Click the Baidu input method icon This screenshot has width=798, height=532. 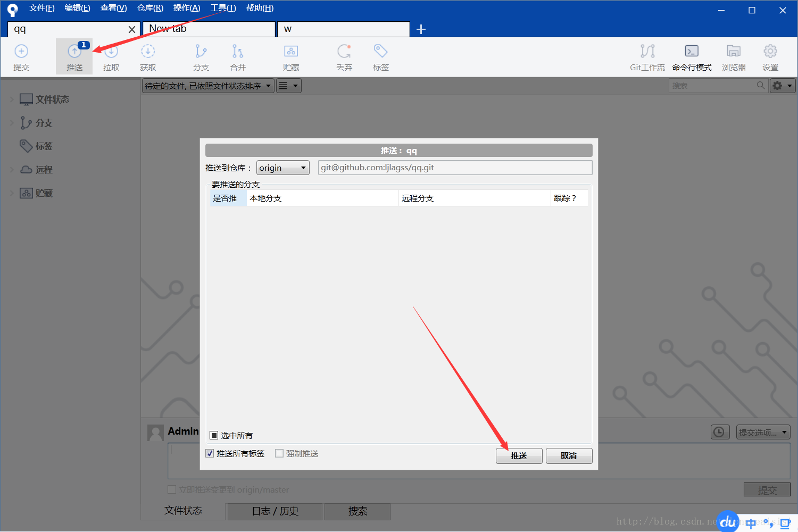point(728,522)
